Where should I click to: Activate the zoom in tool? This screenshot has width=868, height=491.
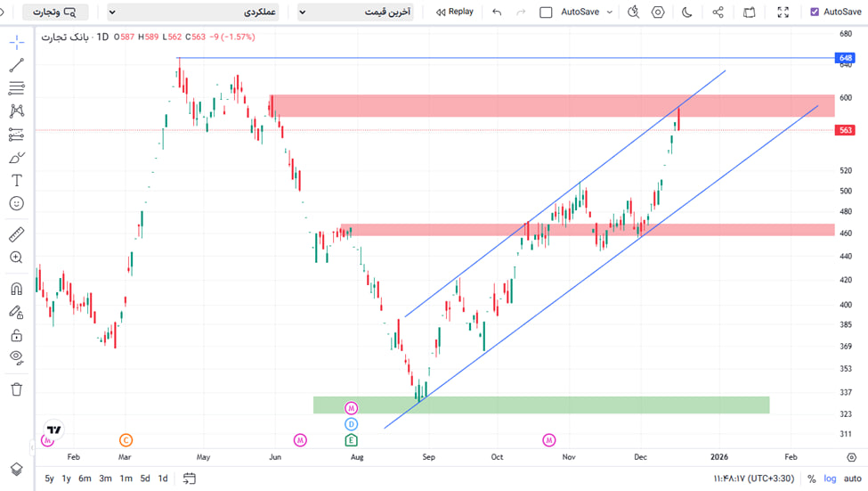[17, 258]
